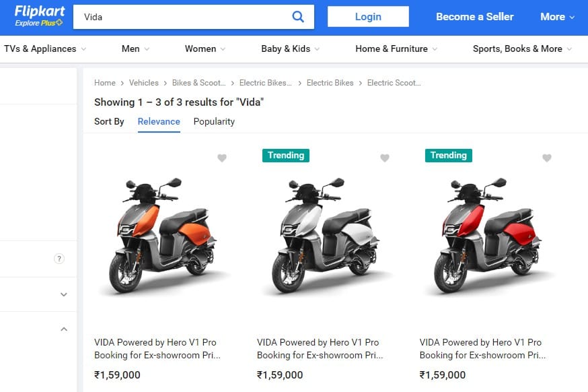Click the search magnifier icon
The image size is (588, 392).
(x=298, y=17)
